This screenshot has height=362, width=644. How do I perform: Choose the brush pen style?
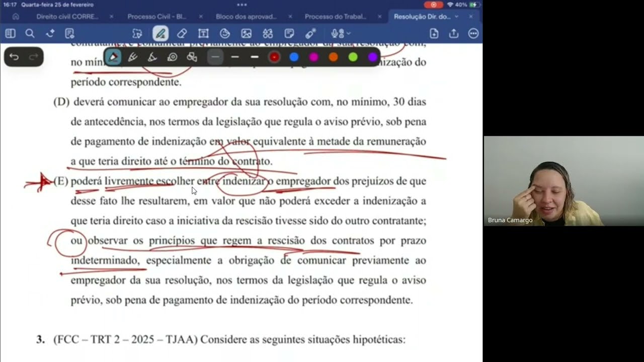click(152, 57)
